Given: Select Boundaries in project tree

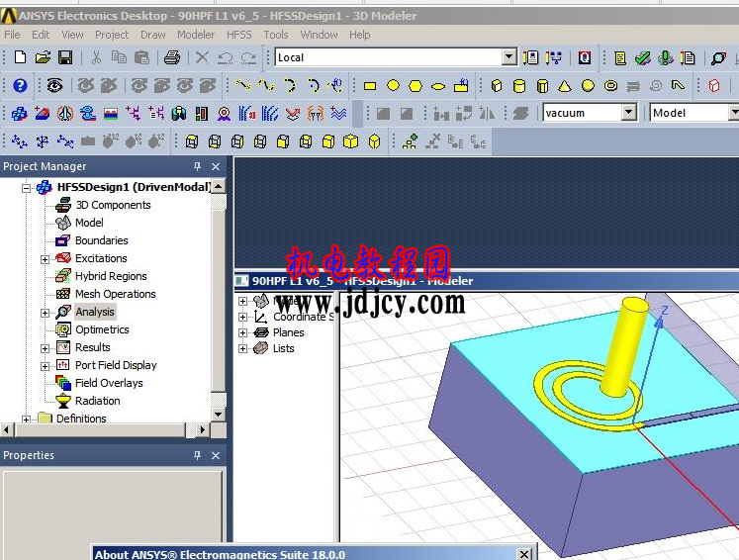Looking at the screenshot, I should [101, 240].
